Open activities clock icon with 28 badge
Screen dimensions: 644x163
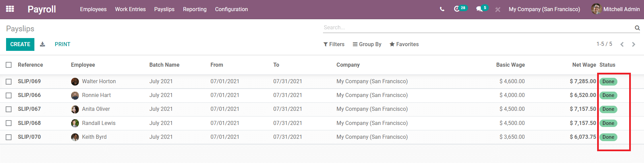pyautogui.click(x=457, y=9)
